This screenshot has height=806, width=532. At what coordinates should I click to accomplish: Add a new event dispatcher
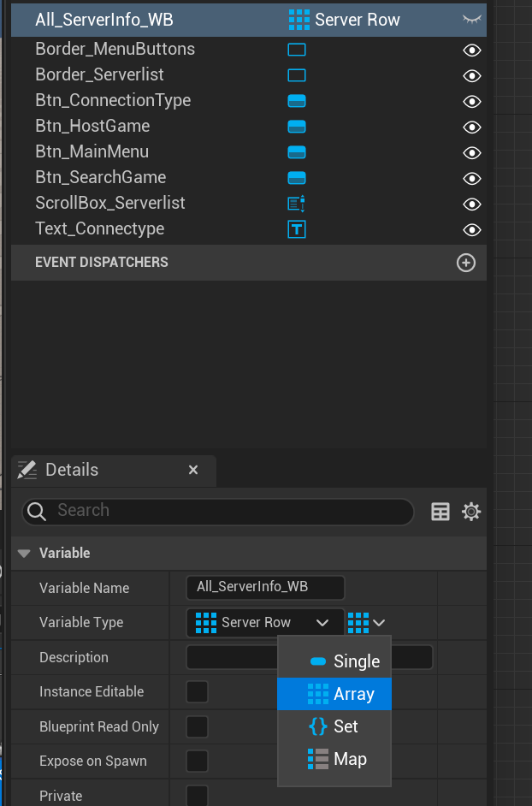tap(466, 263)
